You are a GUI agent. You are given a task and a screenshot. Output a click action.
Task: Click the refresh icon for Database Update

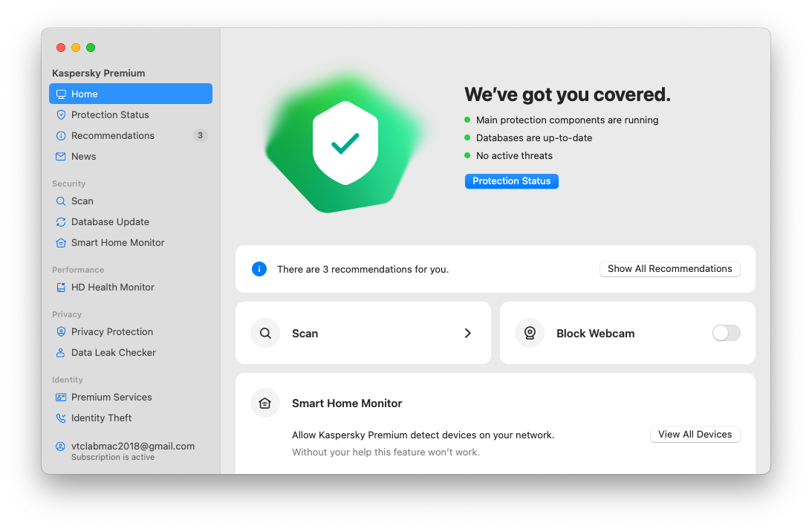point(61,221)
